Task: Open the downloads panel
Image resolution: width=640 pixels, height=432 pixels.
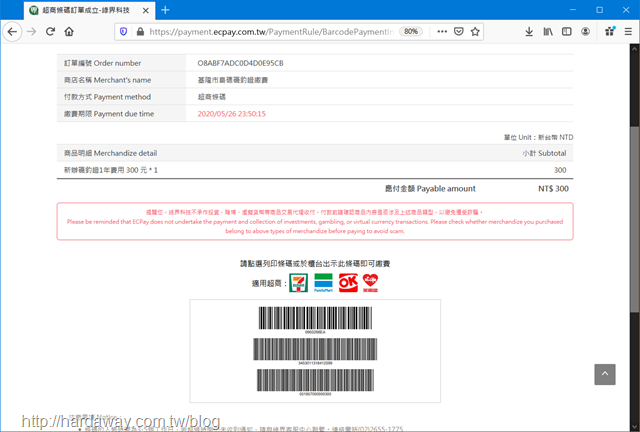Action: click(529, 31)
